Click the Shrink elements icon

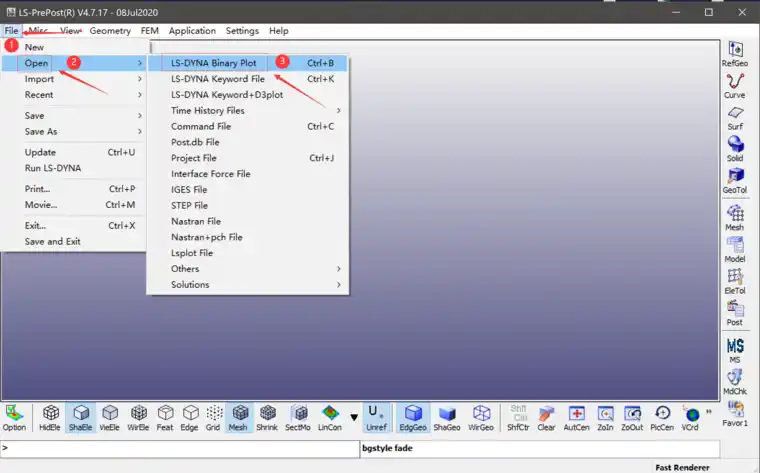(267, 418)
